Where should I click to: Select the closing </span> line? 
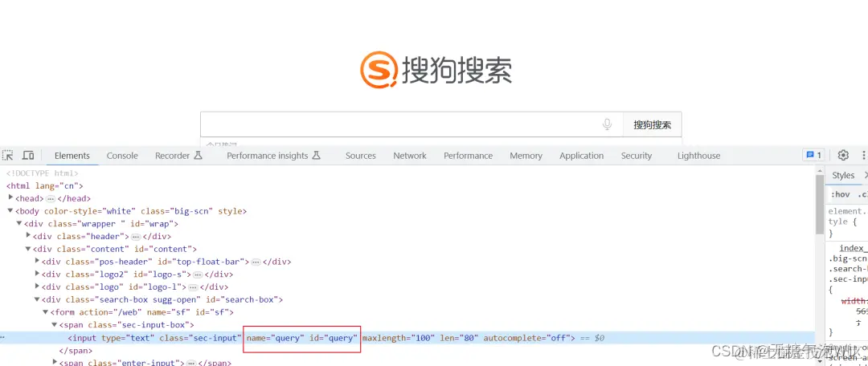point(76,351)
